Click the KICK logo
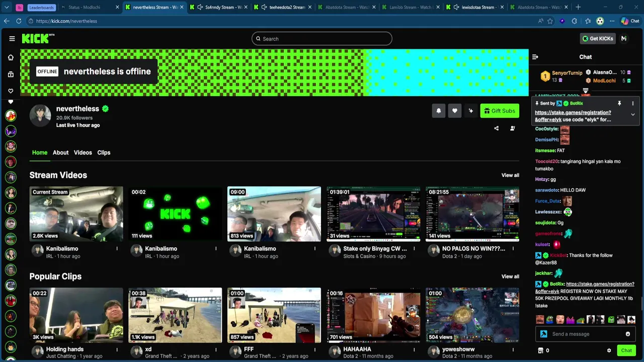 pos(37,39)
